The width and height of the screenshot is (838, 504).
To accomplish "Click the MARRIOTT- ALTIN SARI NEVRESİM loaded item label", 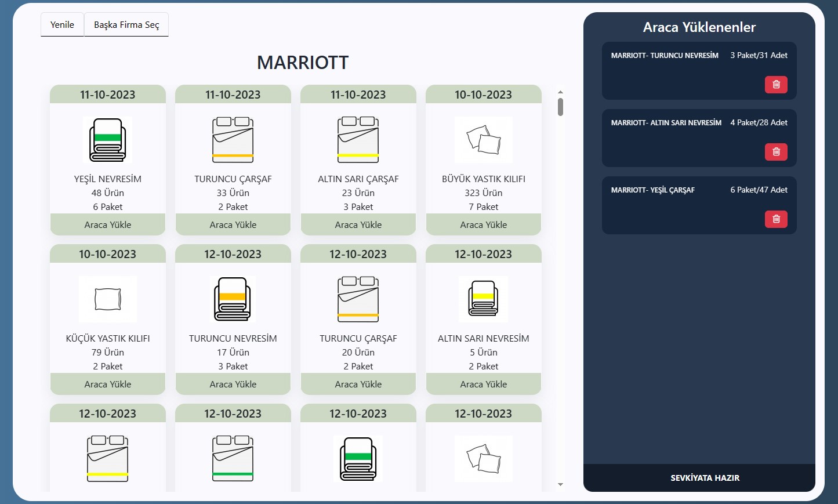I will tap(666, 123).
